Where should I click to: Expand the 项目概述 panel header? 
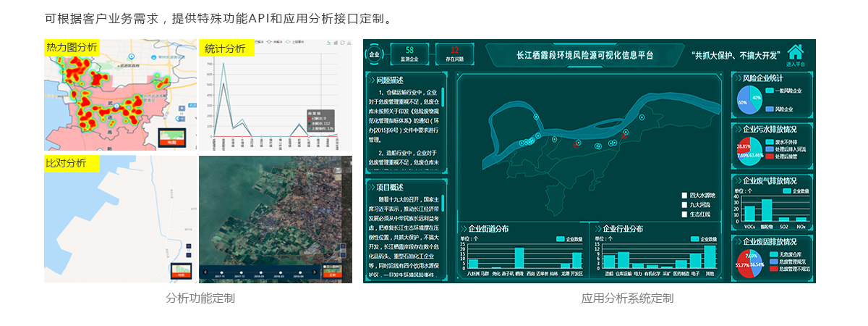click(x=391, y=186)
